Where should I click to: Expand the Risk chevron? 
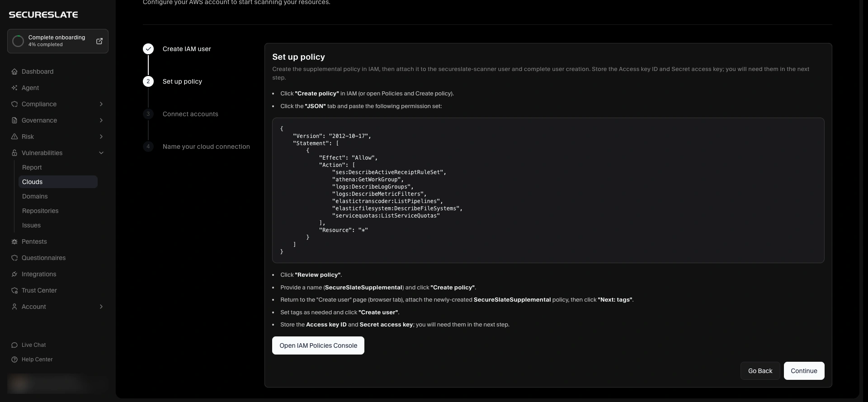[x=101, y=137]
